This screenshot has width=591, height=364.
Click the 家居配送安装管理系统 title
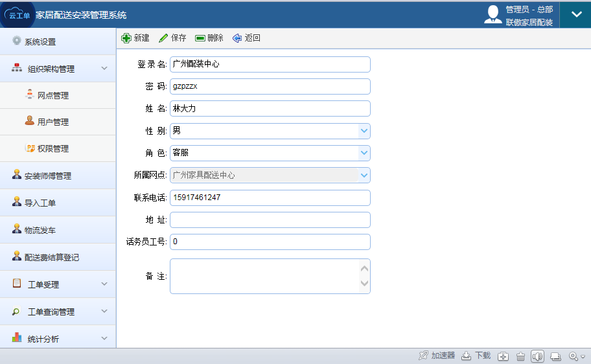click(81, 15)
